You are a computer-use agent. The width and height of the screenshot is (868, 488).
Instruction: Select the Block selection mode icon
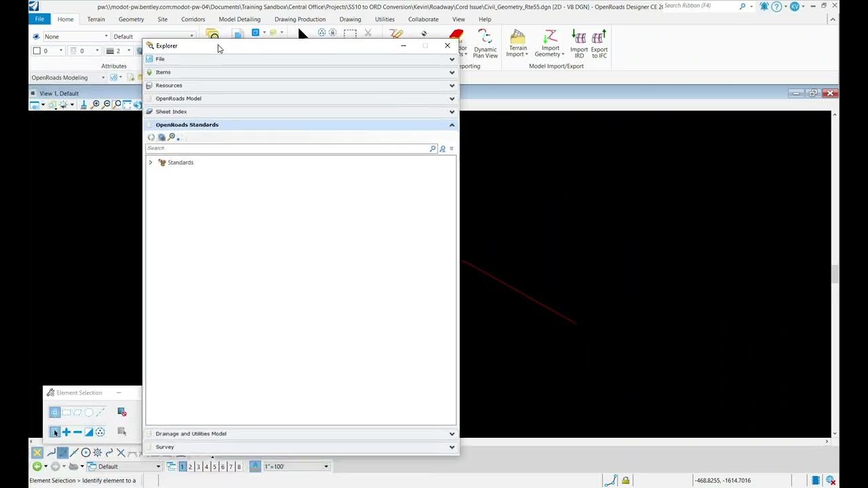pyautogui.click(x=66, y=412)
